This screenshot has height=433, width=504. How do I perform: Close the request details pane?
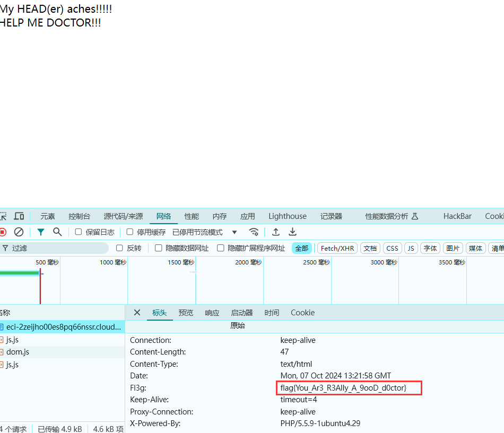click(x=137, y=313)
